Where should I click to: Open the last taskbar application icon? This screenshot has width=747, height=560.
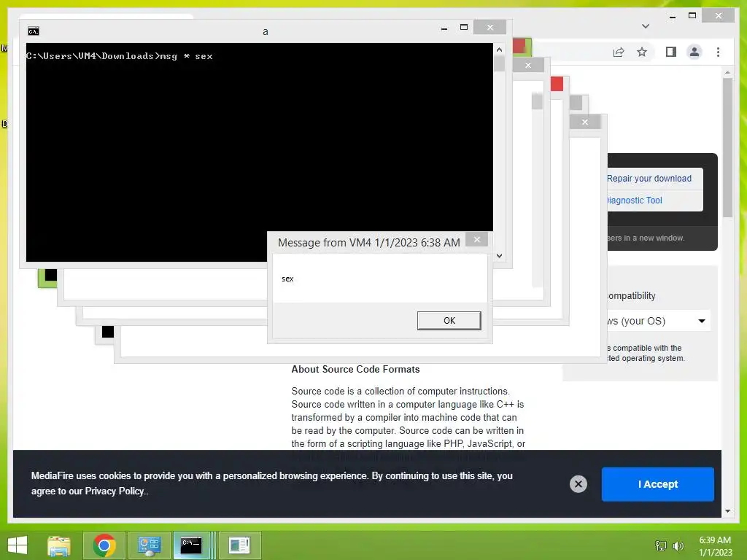[x=239, y=545]
